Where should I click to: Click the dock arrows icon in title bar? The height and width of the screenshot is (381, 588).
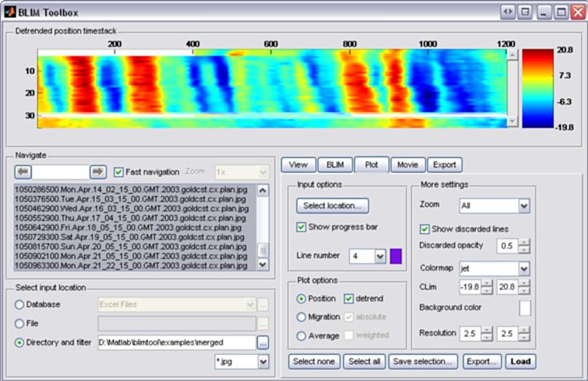point(508,12)
